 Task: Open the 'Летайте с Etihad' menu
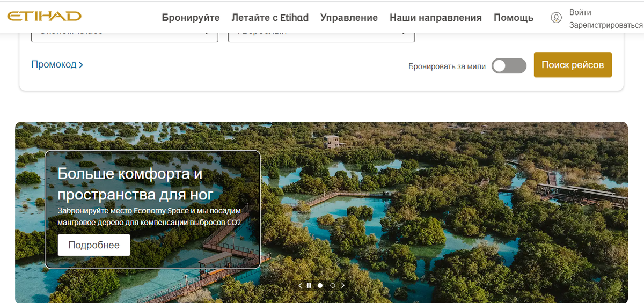tap(270, 18)
